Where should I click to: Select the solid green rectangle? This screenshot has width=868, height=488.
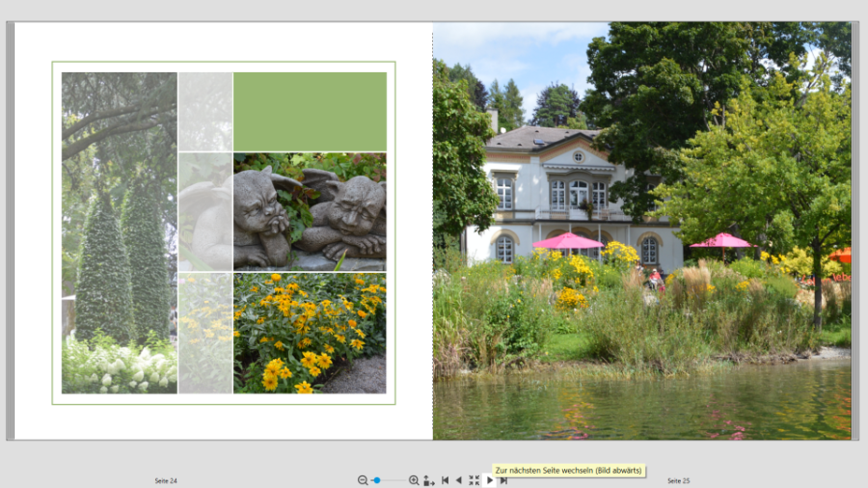pos(310,111)
